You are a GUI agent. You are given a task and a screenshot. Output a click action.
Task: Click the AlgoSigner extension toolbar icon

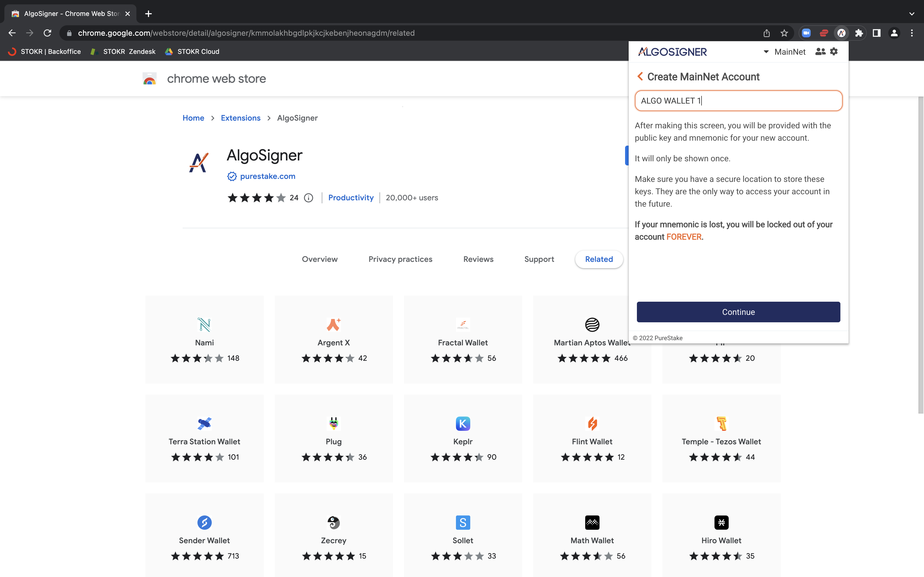(x=841, y=33)
